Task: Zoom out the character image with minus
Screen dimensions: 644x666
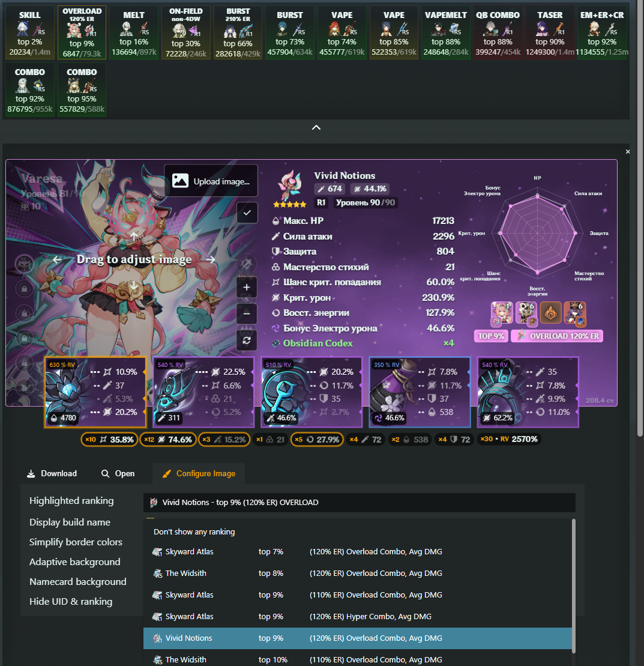Action: click(247, 313)
